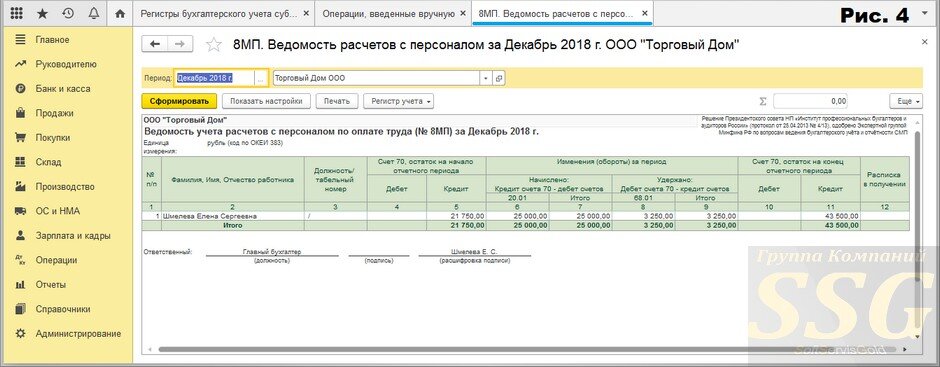The height and width of the screenshot is (367, 940).
Task: Click the sum value field 0,00
Action: [x=810, y=101]
